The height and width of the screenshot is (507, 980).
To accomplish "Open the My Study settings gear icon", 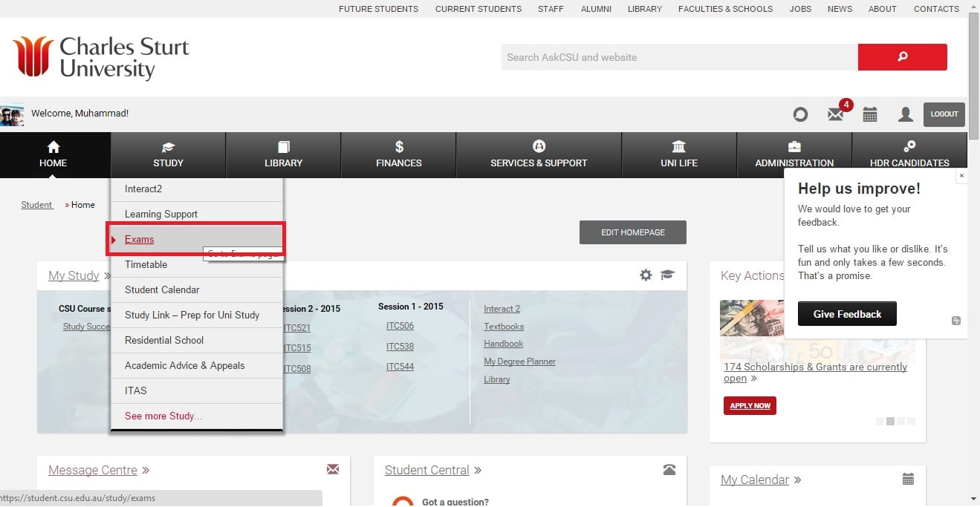I will pos(646,275).
